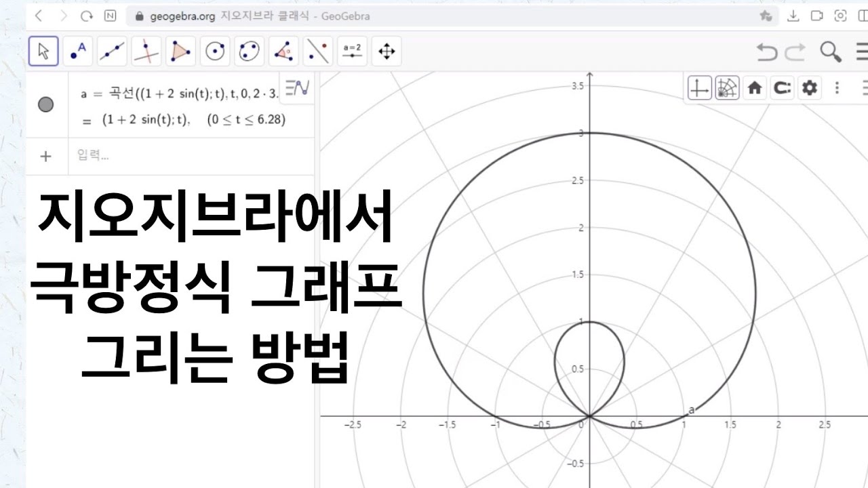Select the Move Graphics View tool
Screen dimensions: 868x488
[x=387, y=51]
